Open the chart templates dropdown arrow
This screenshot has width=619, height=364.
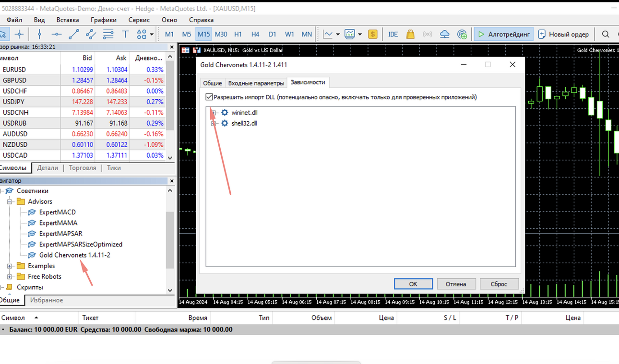pos(360,35)
